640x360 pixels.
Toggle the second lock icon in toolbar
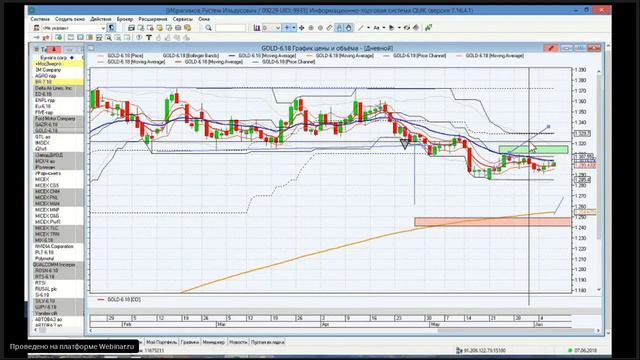[349, 28]
